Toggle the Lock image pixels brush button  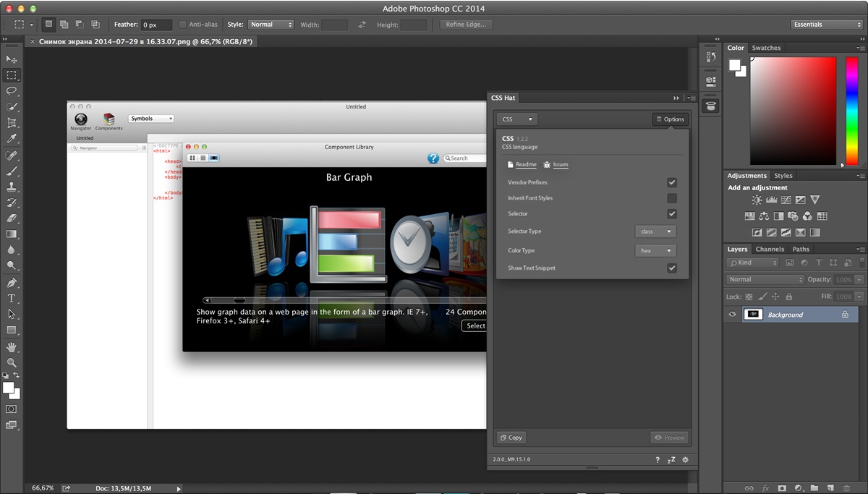click(762, 297)
